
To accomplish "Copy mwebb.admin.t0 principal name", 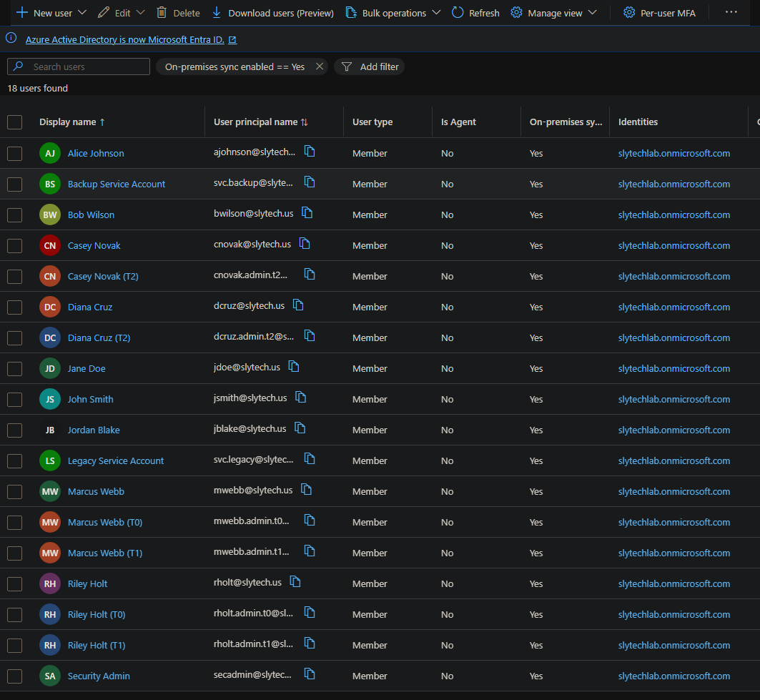I will (x=310, y=520).
